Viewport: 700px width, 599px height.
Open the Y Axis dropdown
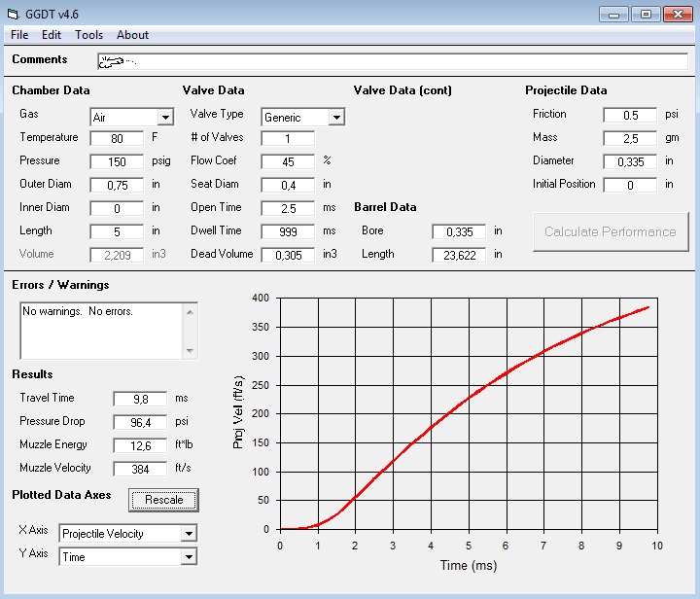[189, 557]
